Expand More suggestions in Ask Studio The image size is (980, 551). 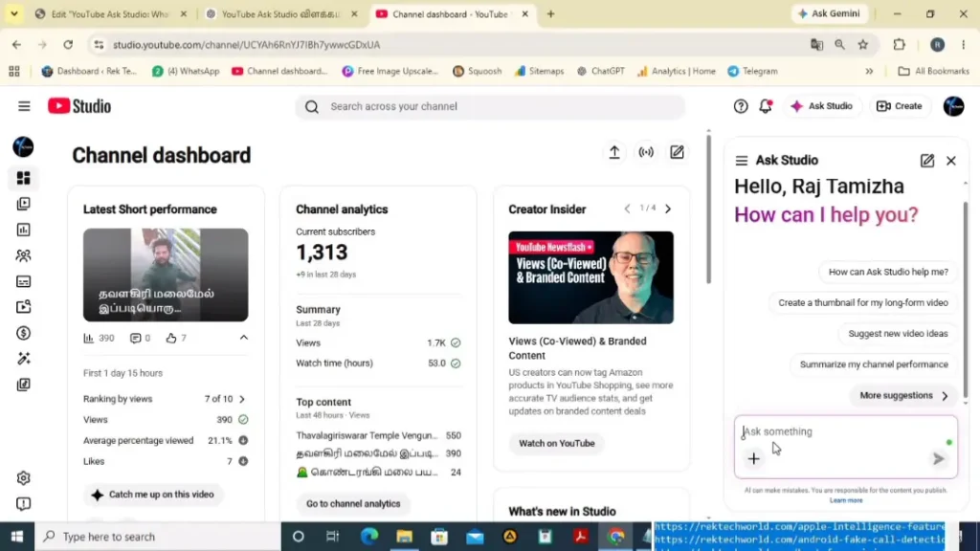[903, 395]
